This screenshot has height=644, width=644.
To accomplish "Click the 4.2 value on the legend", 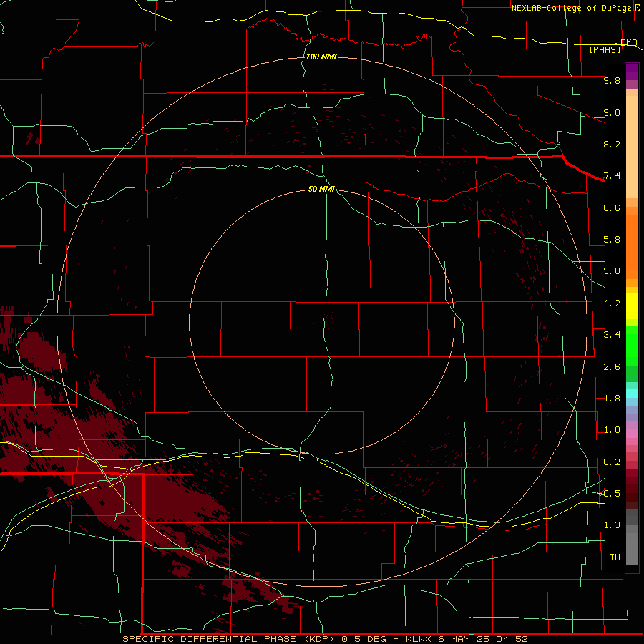I will click(x=612, y=303).
